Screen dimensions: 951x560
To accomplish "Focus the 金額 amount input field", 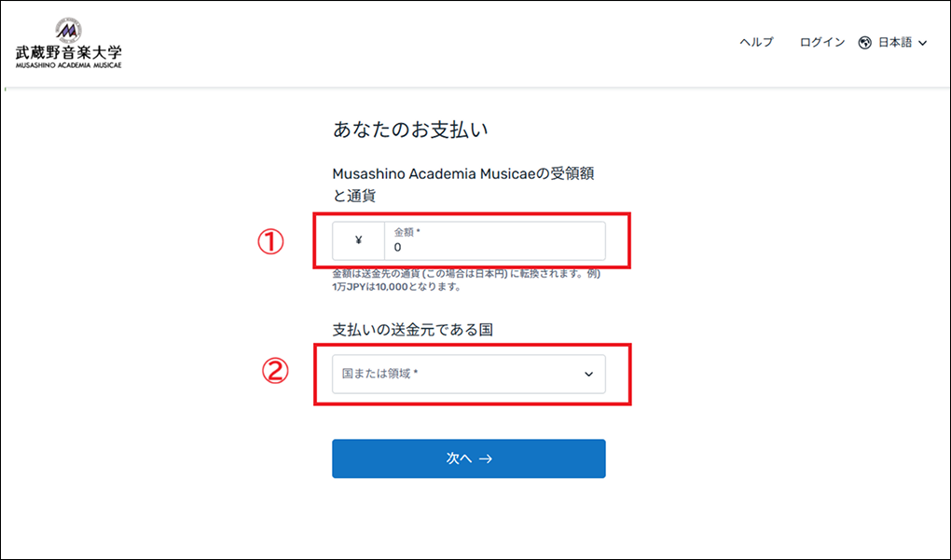I will (x=494, y=248).
